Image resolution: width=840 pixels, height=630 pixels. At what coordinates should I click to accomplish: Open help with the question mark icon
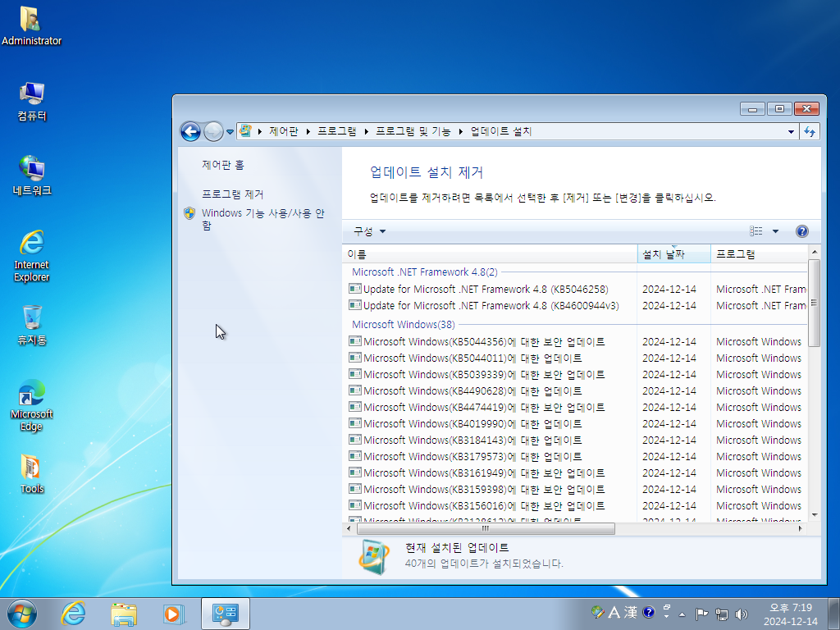802,231
